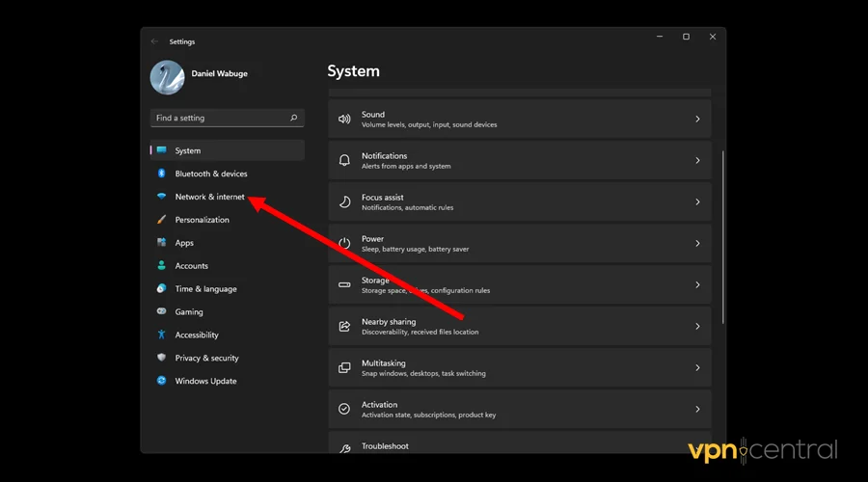
Task: Click the Storage row title
Action: tap(375, 280)
